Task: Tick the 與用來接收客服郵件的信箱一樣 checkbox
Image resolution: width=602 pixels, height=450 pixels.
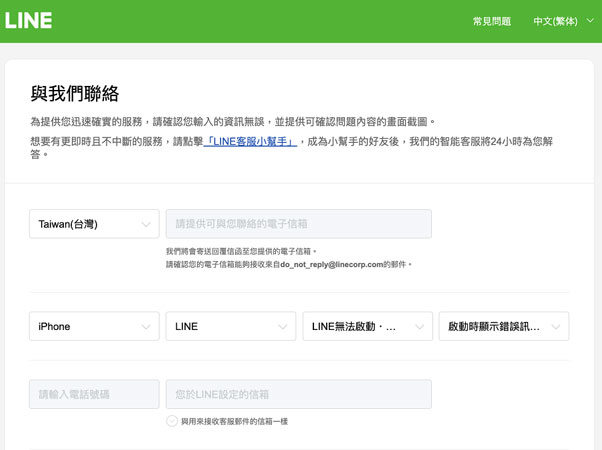Action: tap(172, 421)
